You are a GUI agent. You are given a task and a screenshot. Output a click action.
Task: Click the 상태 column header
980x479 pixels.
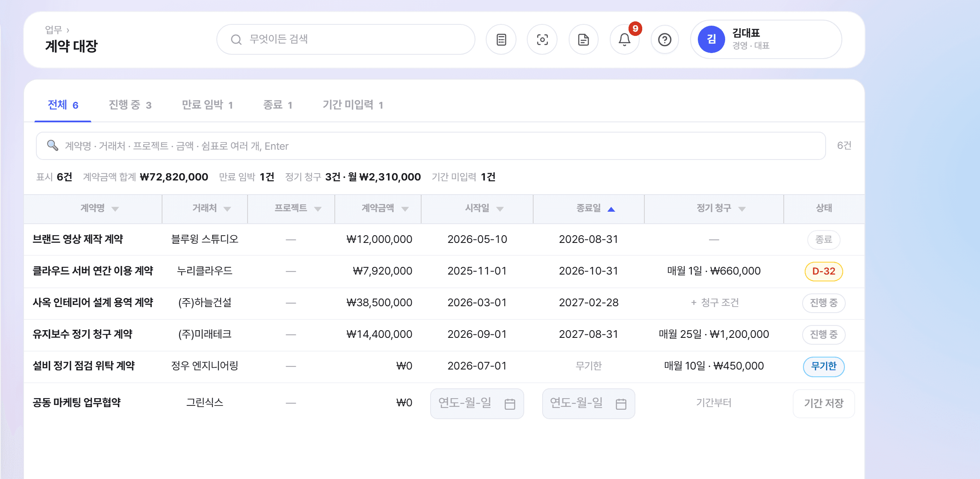(824, 208)
